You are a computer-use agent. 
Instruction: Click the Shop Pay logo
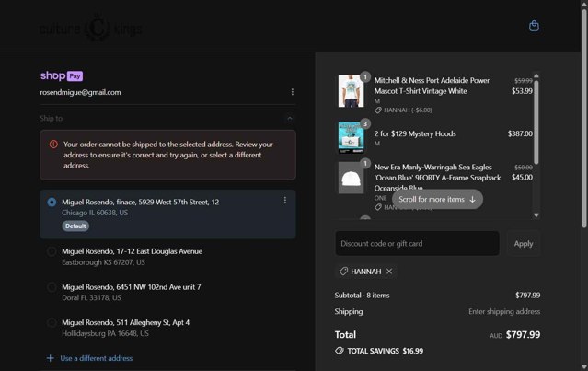62,75
